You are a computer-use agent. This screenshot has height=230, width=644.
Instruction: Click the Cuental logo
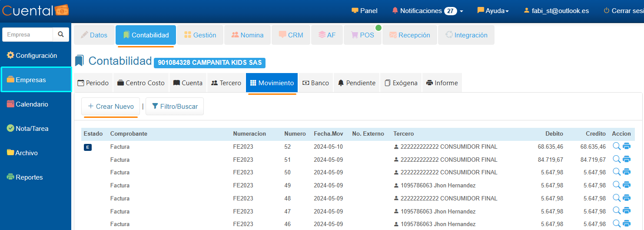pos(35,10)
